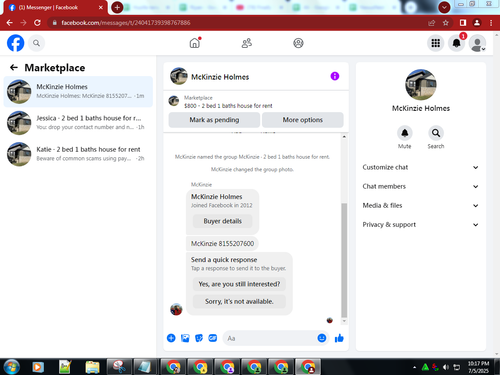Screen dimensions: 500x375
Task: Open the account profile avatar menu
Action: coord(477,43)
